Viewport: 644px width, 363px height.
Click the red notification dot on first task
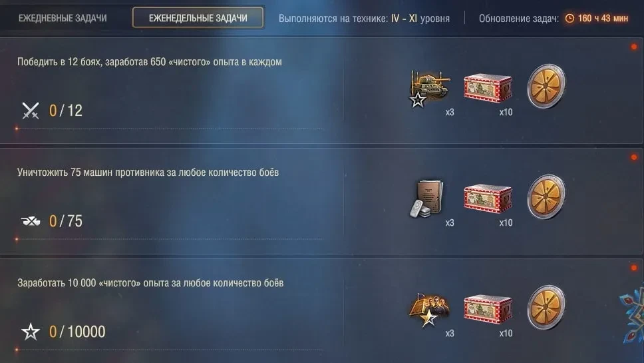[634, 47]
